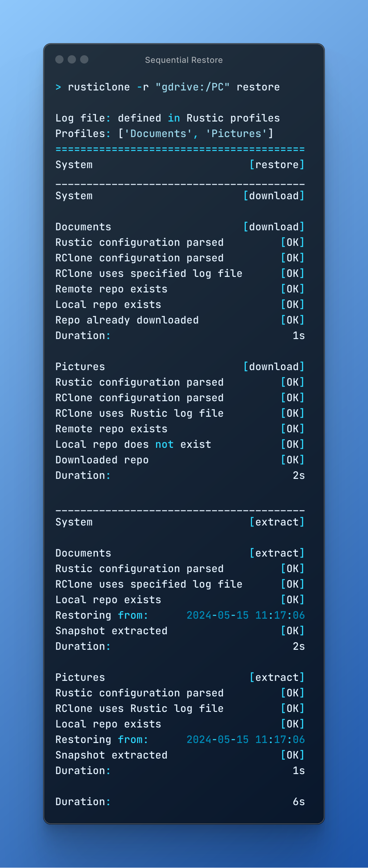The width and height of the screenshot is (368, 868).
Task: Click 'Pictures' in the Profiles list
Action: pos(236,134)
